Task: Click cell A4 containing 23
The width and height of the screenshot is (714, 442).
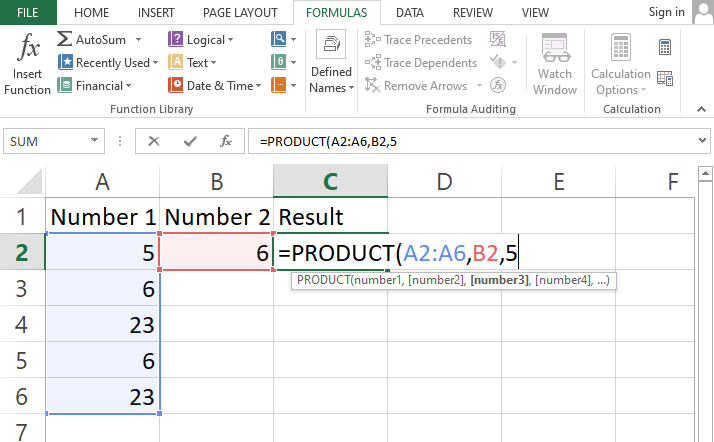Action: [x=101, y=325]
